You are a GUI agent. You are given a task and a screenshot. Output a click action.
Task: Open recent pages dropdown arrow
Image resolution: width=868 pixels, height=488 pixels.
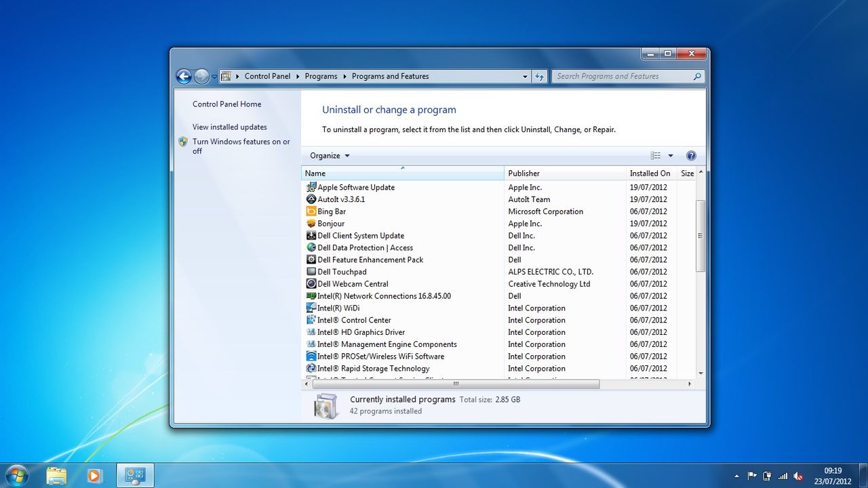point(214,77)
